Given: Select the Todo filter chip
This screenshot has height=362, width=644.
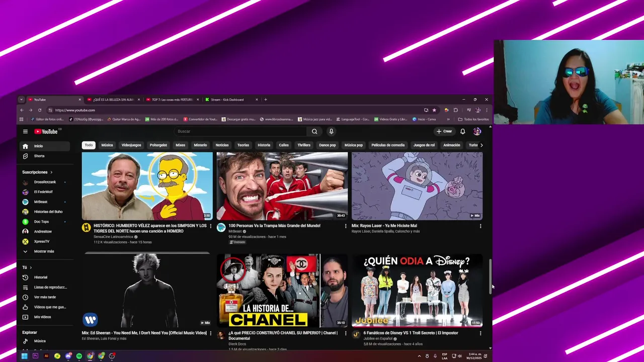Looking at the screenshot, I should coord(89,145).
